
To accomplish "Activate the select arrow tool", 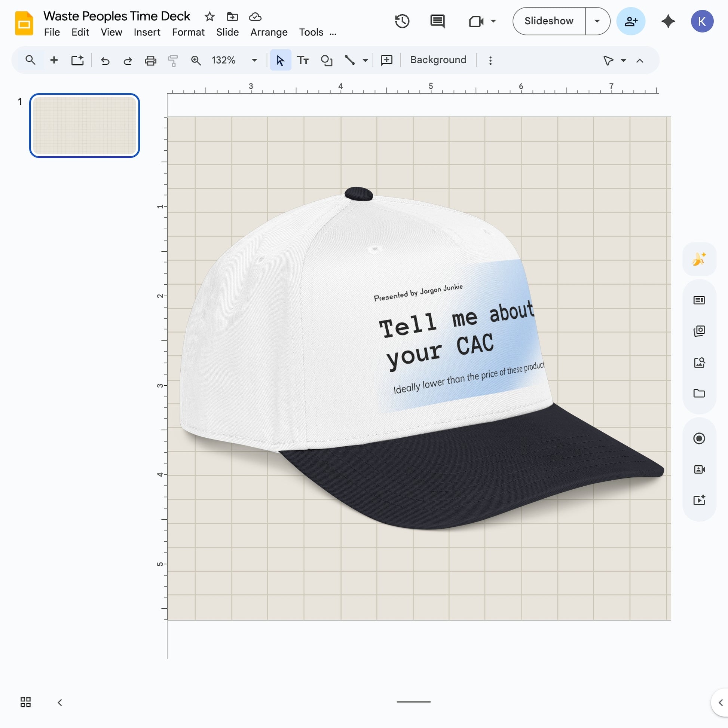I will click(280, 59).
